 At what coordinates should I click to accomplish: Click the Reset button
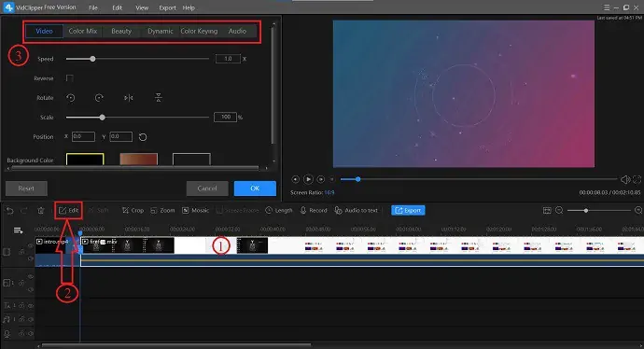26,188
